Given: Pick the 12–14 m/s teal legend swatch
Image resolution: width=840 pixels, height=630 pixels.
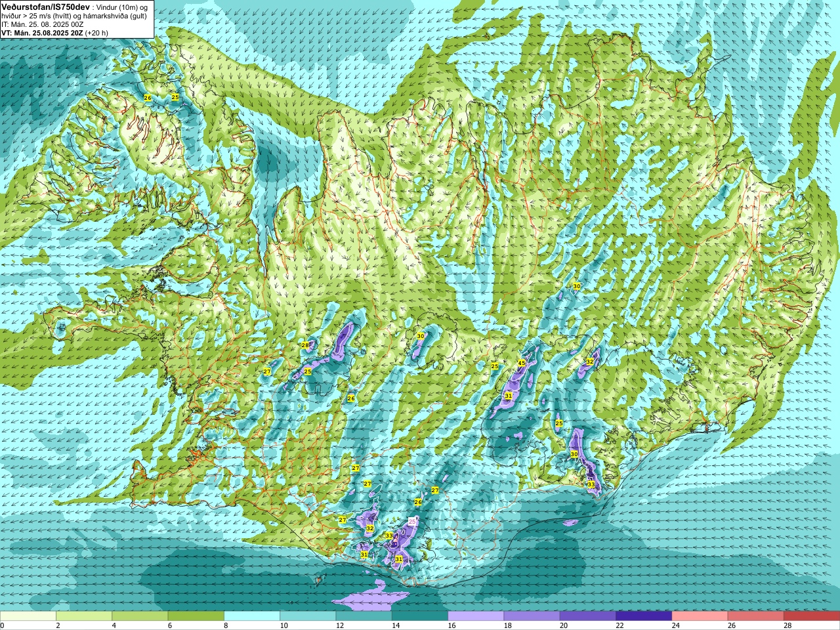Looking at the screenshot, I should (x=364, y=616).
